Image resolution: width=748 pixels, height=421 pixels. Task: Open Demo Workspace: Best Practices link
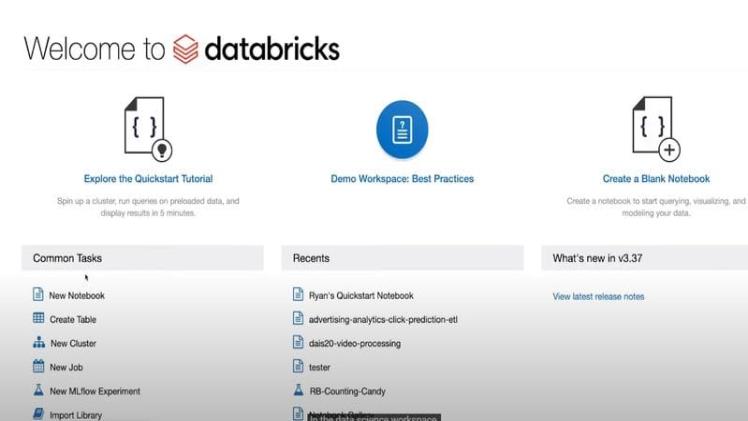pyautogui.click(x=402, y=179)
